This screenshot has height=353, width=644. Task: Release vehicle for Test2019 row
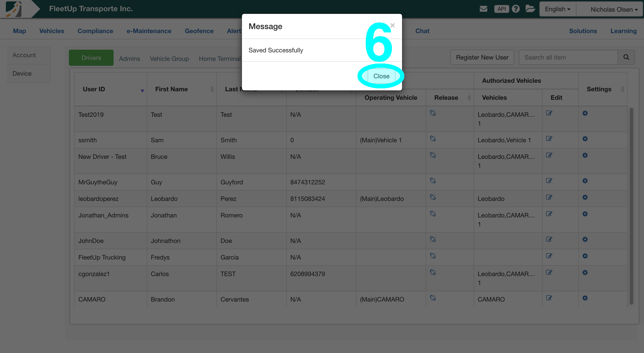coord(433,113)
